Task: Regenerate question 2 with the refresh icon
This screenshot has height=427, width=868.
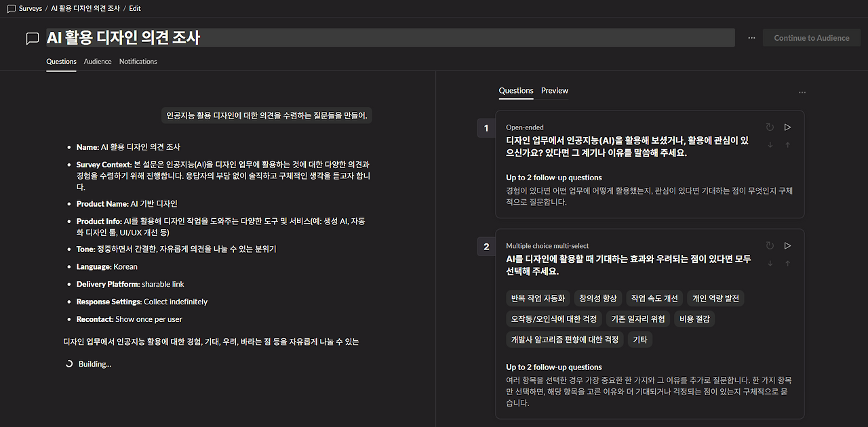Action: click(x=770, y=245)
